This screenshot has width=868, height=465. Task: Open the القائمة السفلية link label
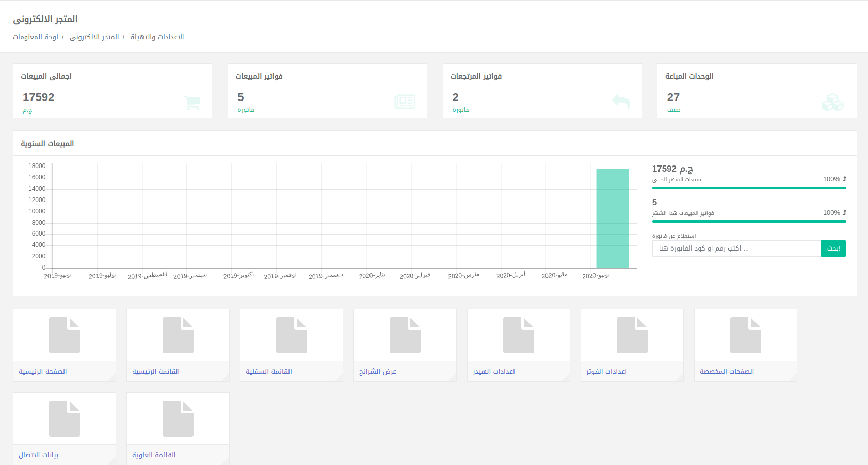coord(269,371)
